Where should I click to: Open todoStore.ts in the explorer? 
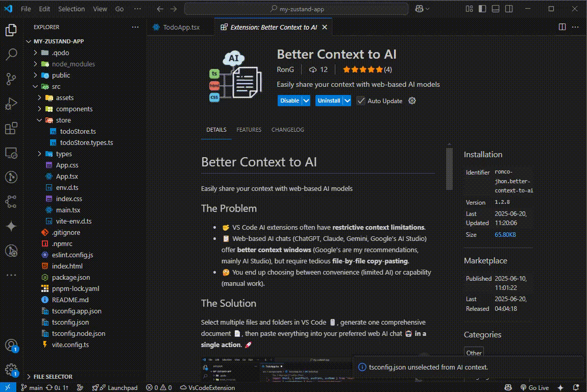(78, 131)
